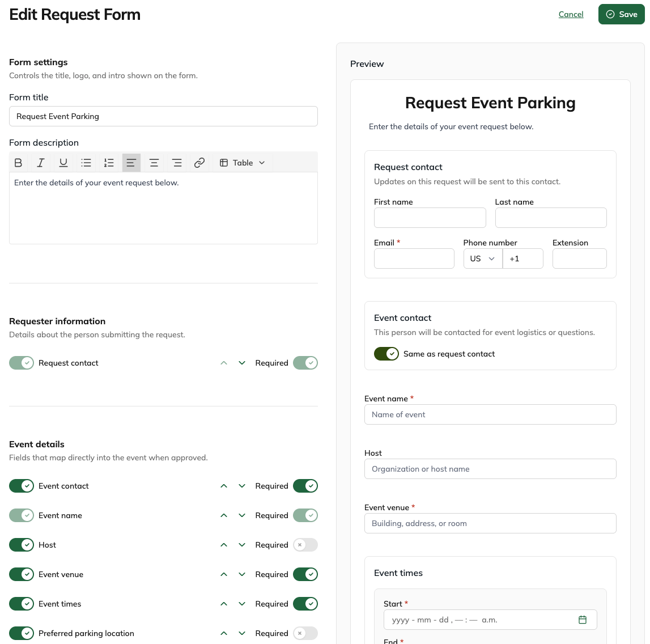Align description text left
650x644 pixels.
(131, 163)
